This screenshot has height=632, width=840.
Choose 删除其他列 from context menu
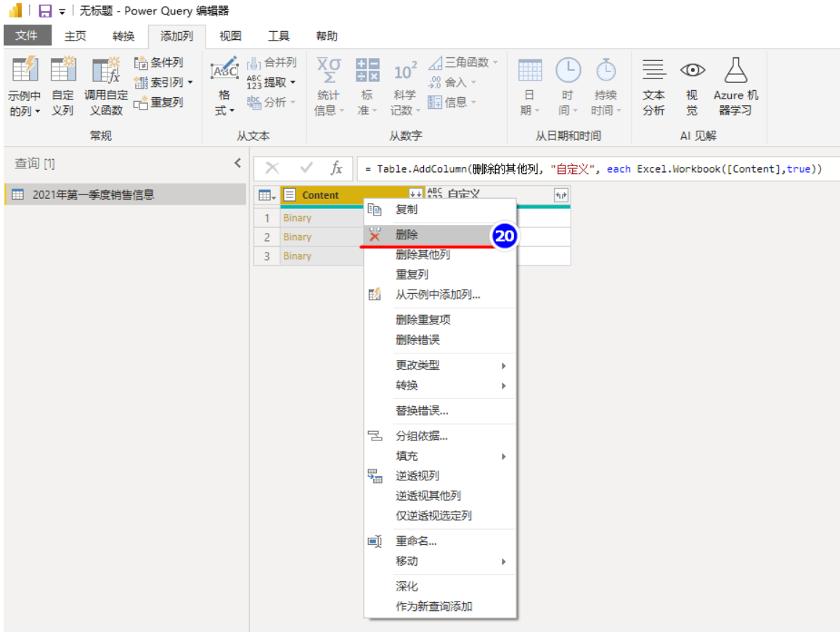(x=440, y=255)
